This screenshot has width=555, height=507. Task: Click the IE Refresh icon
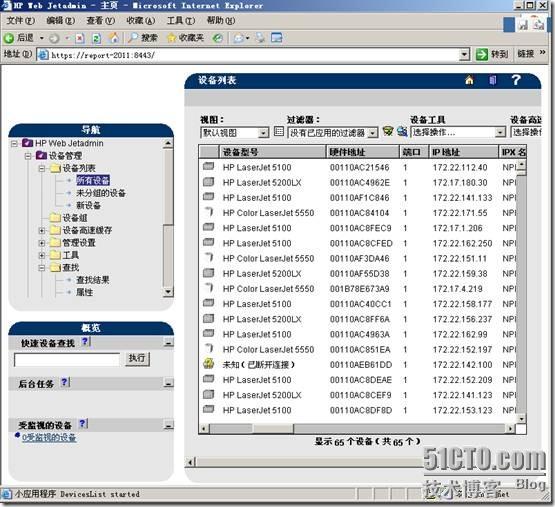[96, 38]
